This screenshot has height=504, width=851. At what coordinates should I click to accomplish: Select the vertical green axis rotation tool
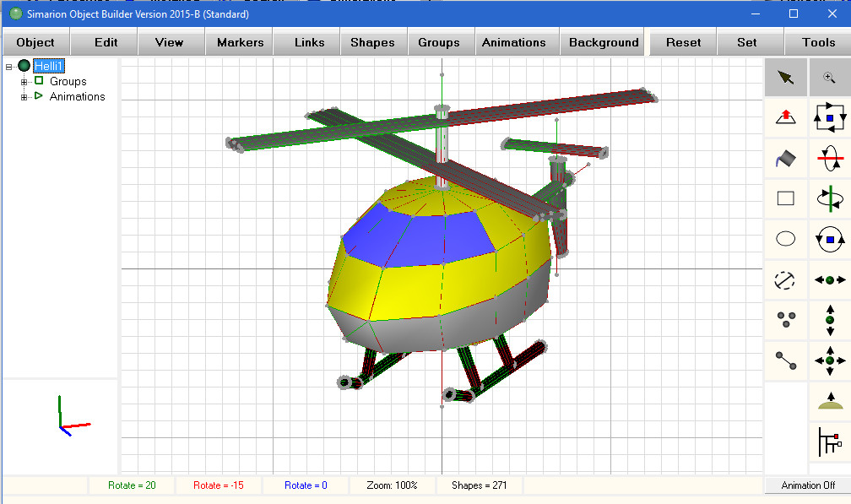point(829,198)
